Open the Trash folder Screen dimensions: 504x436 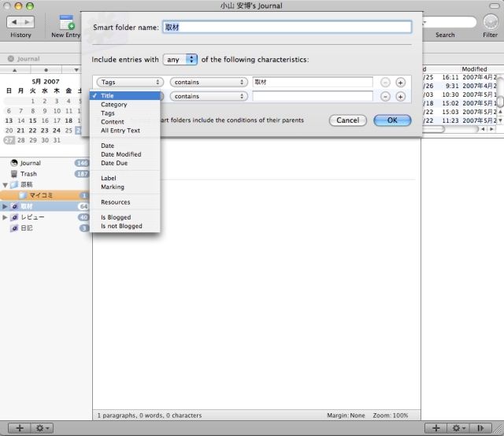pyautogui.click(x=45, y=174)
